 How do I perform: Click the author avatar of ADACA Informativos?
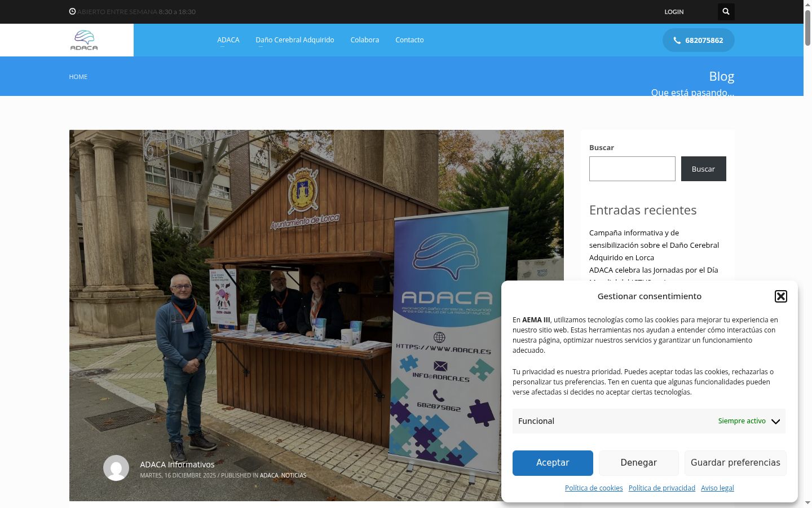[x=116, y=468]
